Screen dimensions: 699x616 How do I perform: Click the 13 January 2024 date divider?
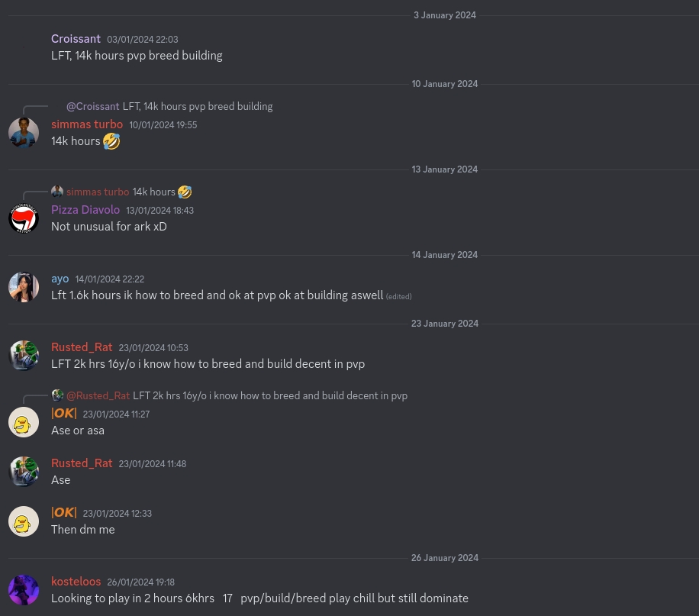[x=445, y=169]
